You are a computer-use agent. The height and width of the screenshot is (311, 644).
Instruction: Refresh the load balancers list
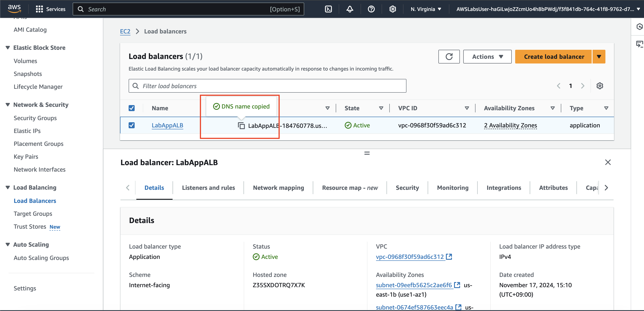(x=449, y=57)
